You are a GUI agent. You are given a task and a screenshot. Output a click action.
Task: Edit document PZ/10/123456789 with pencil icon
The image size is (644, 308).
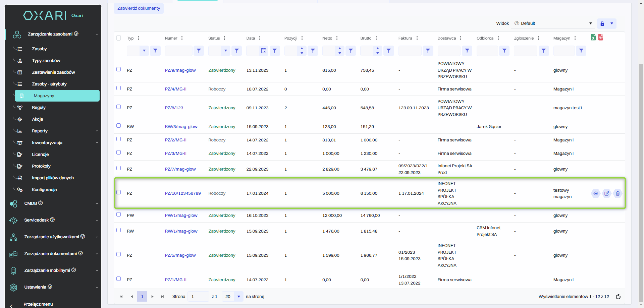click(606, 193)
